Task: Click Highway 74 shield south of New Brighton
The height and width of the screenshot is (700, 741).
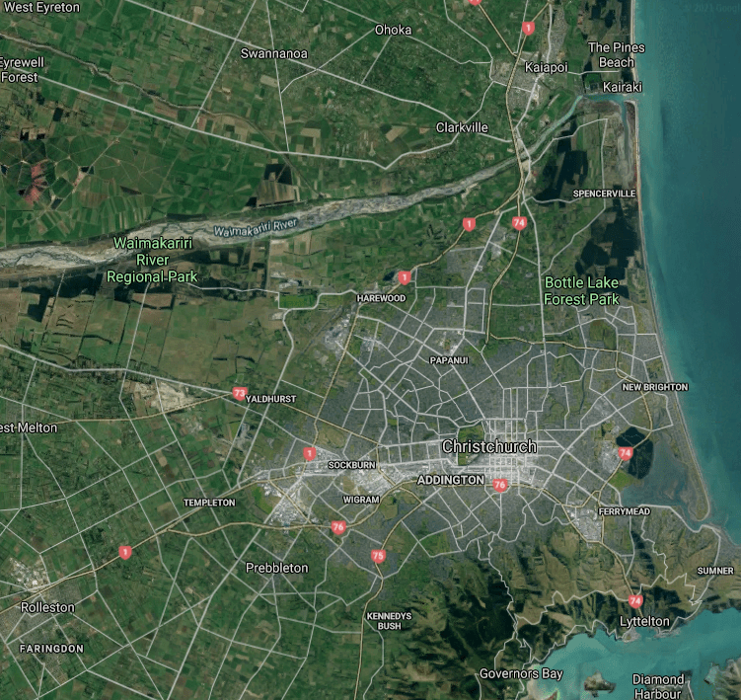Action: click(x=625, y=453)
